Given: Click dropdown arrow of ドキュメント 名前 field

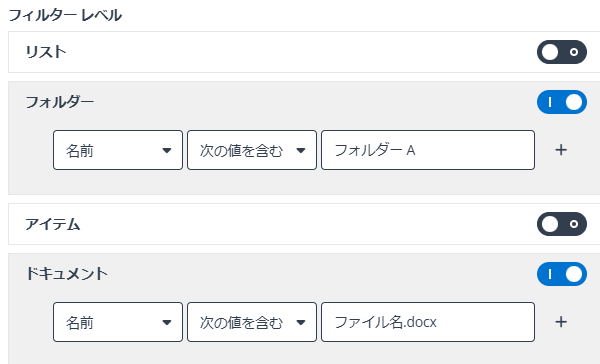Looking at the screenshot, I should tap(167, 322).
